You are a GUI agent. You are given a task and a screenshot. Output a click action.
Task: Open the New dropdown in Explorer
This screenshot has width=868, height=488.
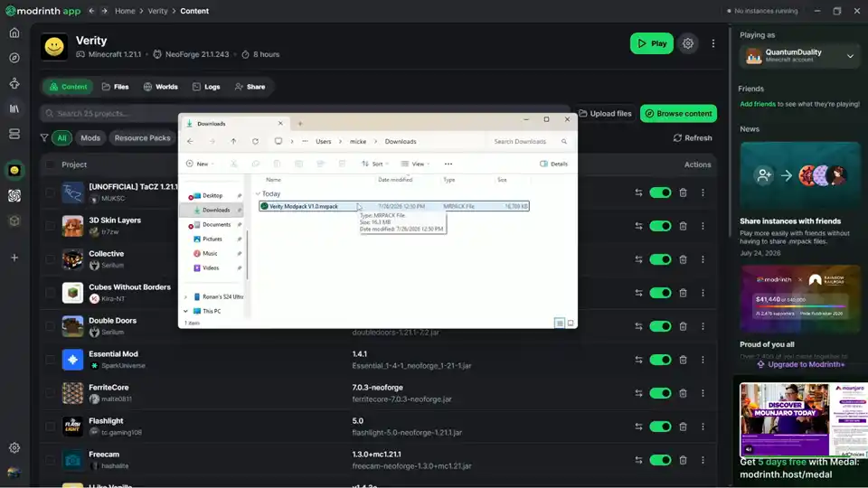click(x=200, y=164)
